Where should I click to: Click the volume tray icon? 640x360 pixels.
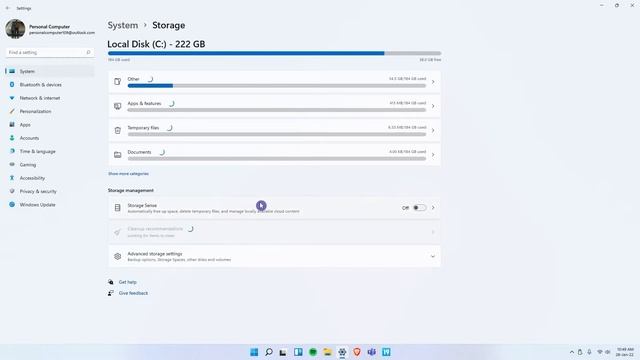(608, 352)
